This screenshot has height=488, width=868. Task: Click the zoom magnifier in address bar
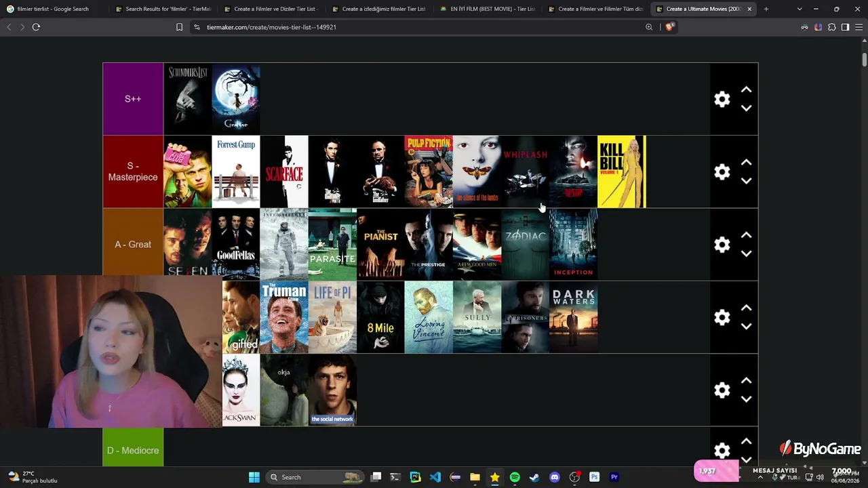(649, 27)
